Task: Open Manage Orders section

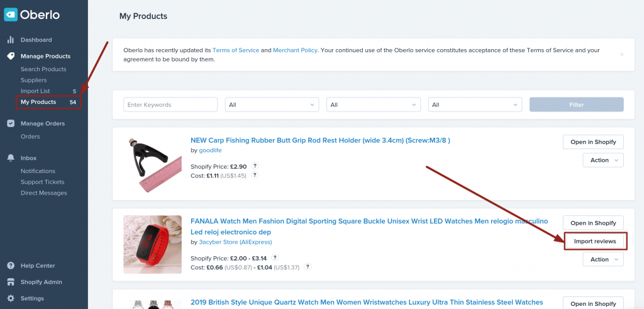Action: click(43, 123)
